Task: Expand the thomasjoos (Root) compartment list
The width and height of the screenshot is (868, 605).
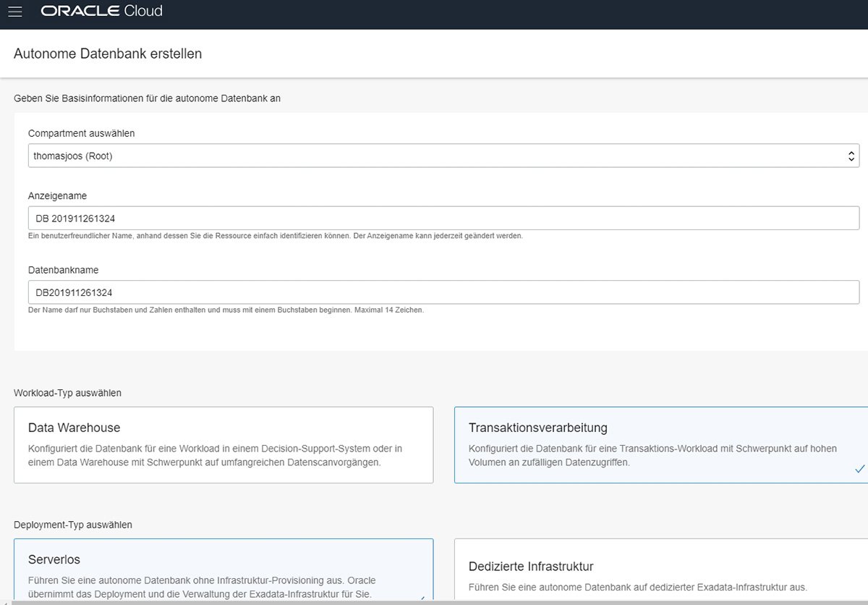Action: pos(443,155)
